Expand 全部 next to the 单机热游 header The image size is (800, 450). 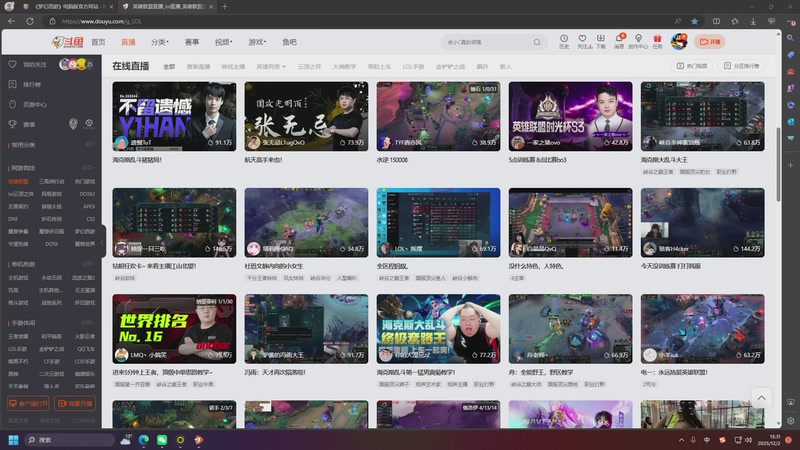tap(89, 264)
